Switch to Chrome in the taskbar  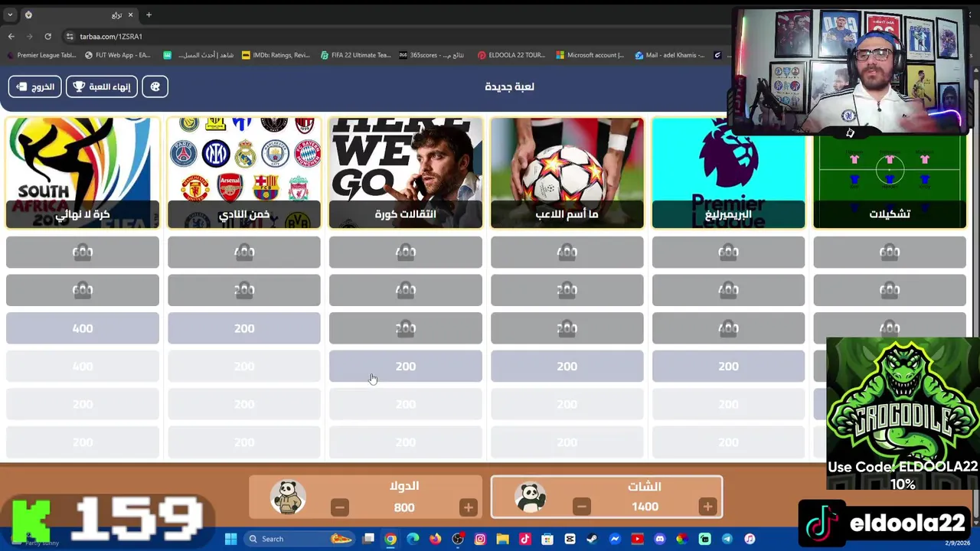pos(390,539)
